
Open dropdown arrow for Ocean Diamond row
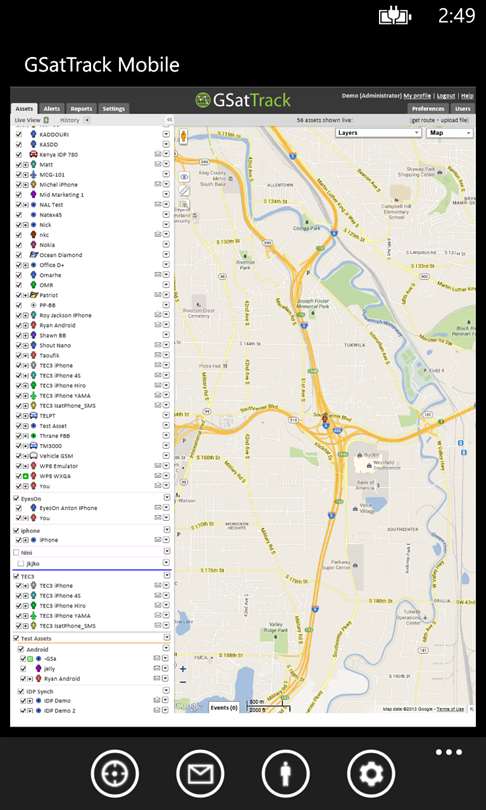click(x=166, y=255)
